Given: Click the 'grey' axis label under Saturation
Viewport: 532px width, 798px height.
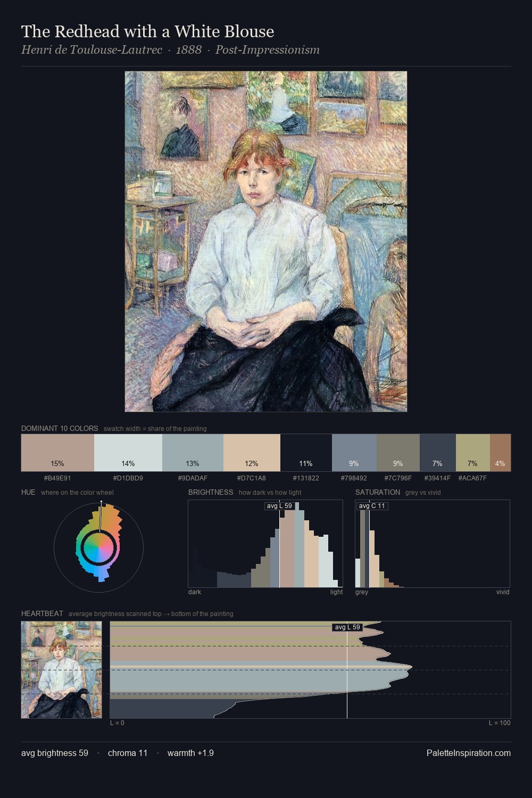Looking at the screenshot, I should click(x=362, y=592).
